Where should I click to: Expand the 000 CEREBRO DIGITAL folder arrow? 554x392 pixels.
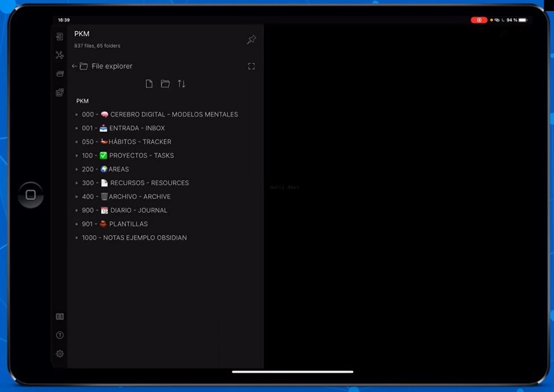coord(77,114)
